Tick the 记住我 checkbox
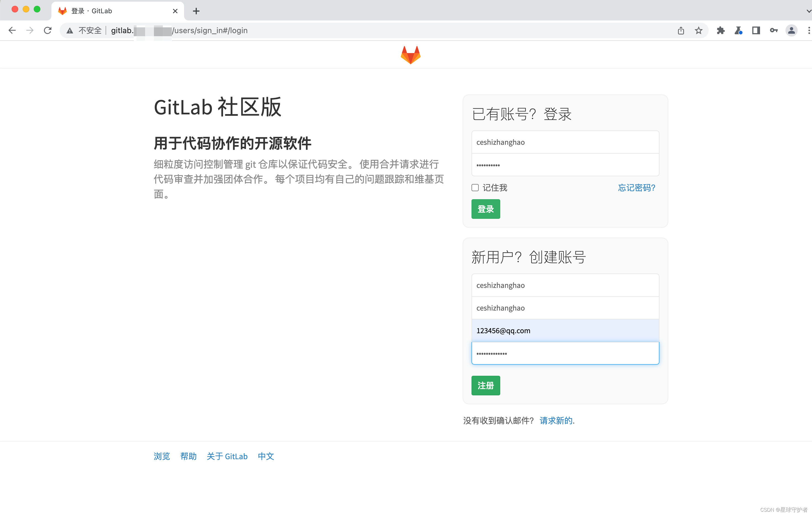 pyautogui.click(x=475, y=188)
